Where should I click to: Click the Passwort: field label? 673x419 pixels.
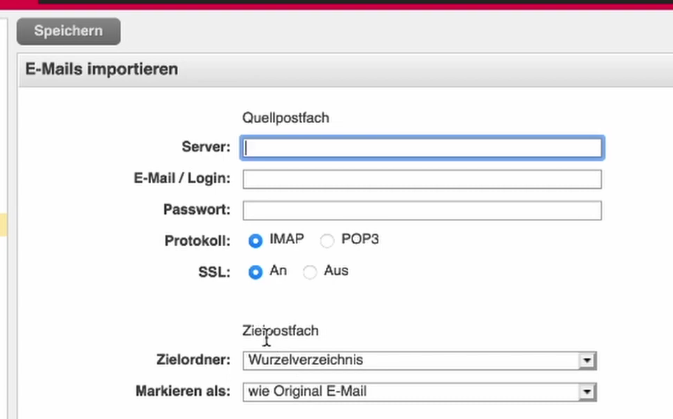coord(197,210)
